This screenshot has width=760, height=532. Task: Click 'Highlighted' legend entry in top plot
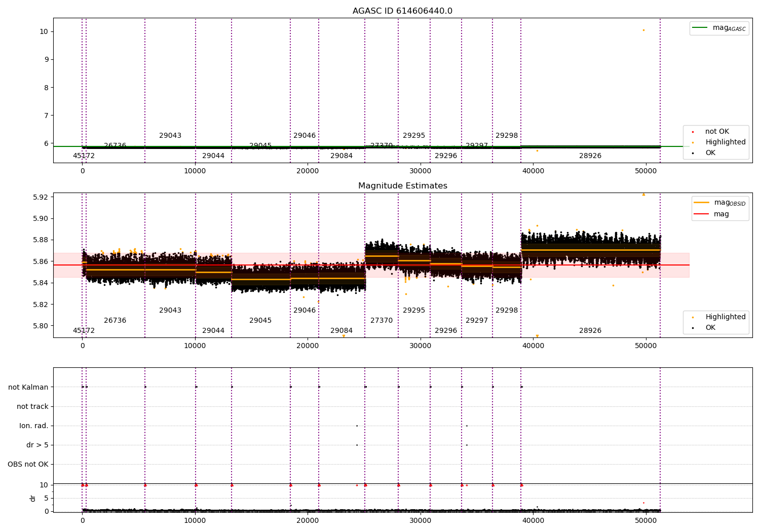719,142
